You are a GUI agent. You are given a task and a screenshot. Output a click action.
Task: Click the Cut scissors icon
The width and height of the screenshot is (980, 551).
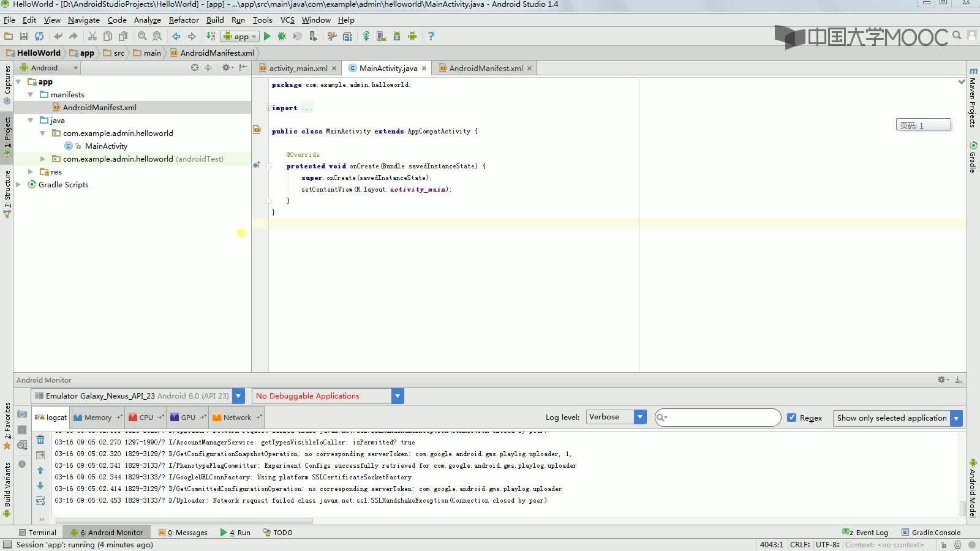point(92,36)
